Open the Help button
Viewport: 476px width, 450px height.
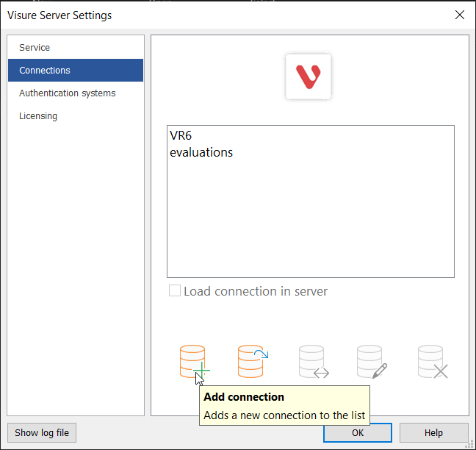(434, 432)
